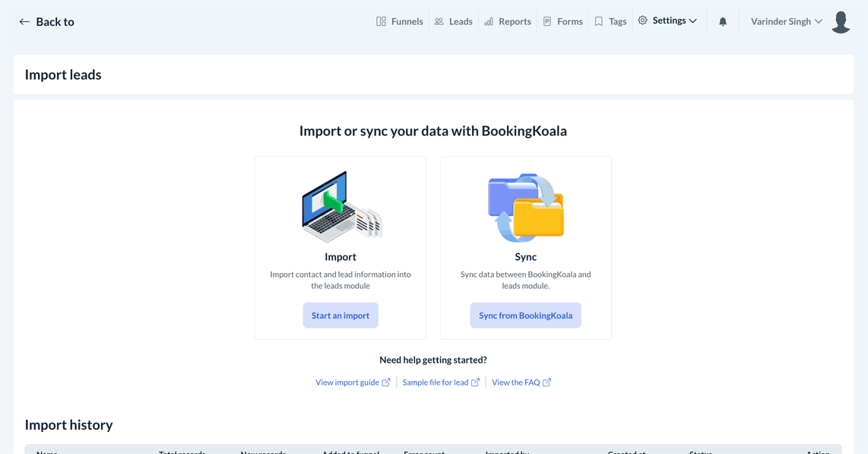Click the Leads people icon

[439, 21]
